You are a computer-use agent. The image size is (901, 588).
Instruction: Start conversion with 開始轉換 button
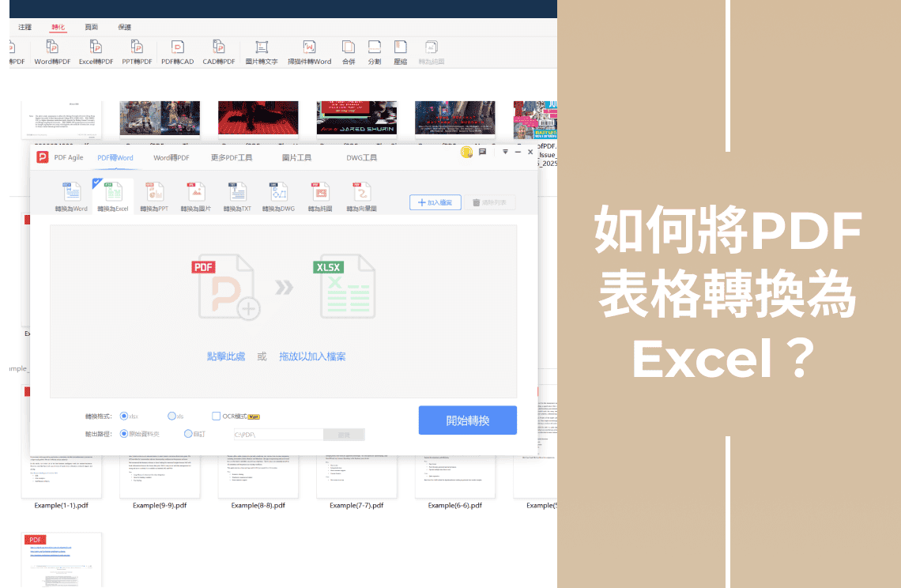click(x=468, y=420)
